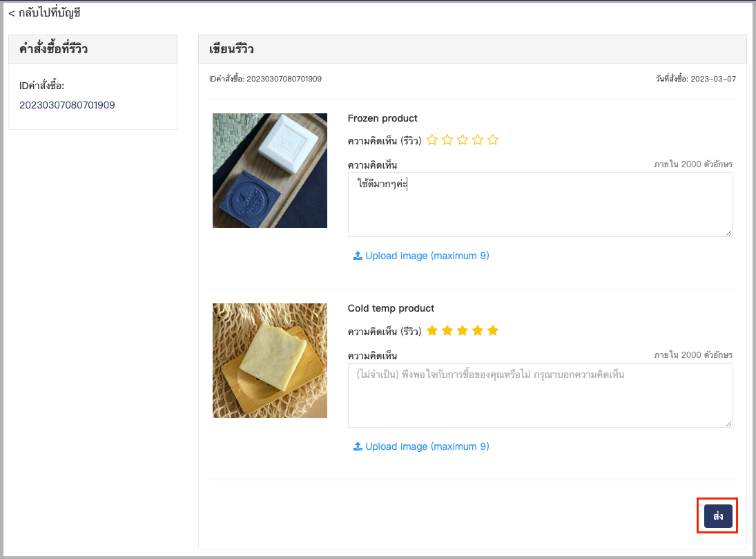Open the Frozen product soap thumbnail

[270, 171]
